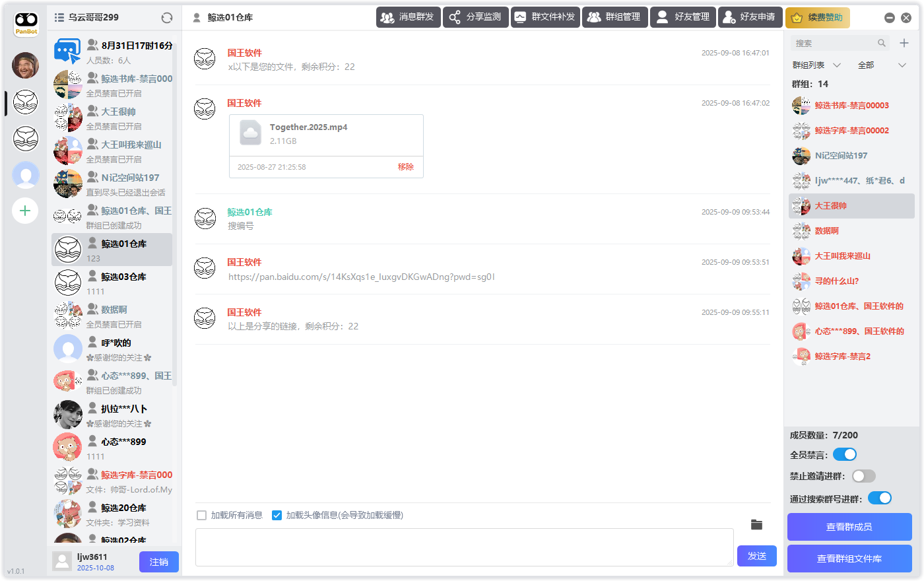The width and height of the screenshot is (924, 581).
Task: Open the 好友管理 friend management panel
Action: 682,18
